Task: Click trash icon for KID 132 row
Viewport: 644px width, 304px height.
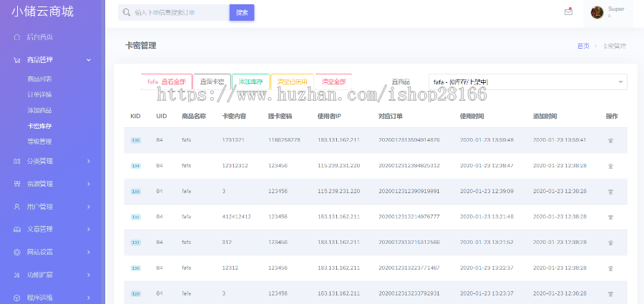Action: tap(610, 217)
